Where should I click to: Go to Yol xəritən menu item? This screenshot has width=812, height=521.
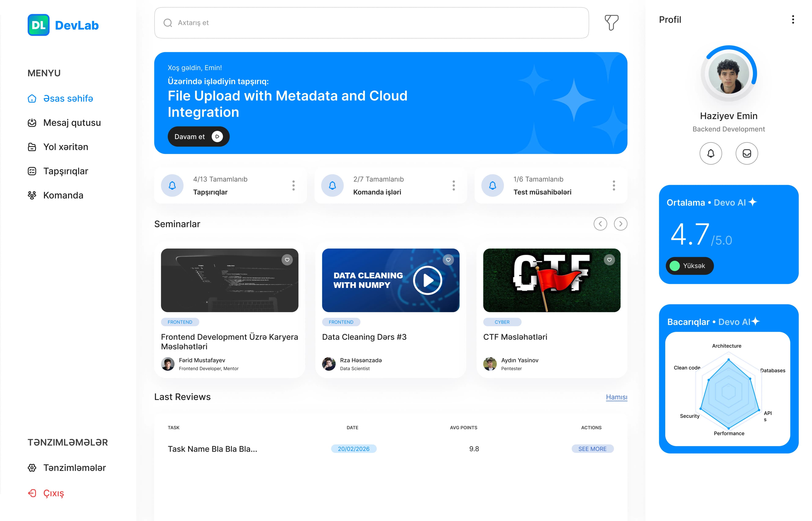(x=65, y=147)
